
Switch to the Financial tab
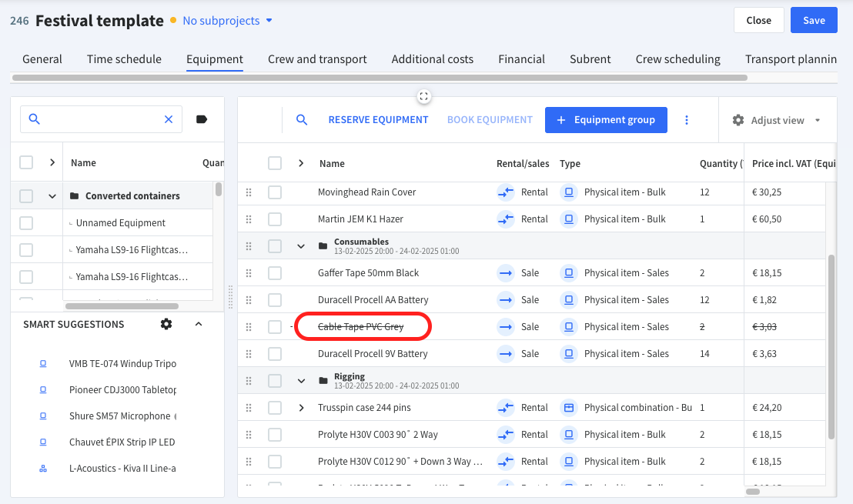pyautogui.click(x=521, y=59)
